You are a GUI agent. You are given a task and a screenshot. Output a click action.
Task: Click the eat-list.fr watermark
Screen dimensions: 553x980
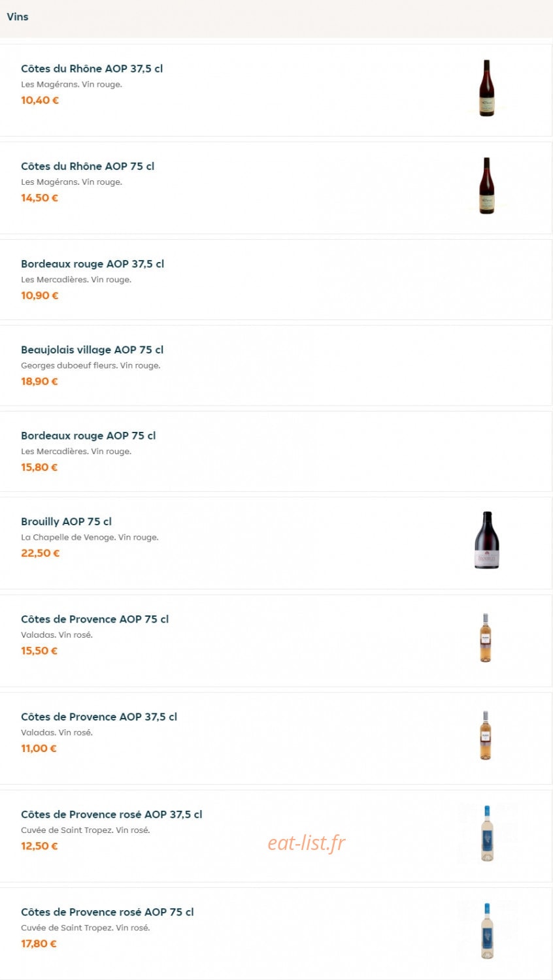(306, 843)
